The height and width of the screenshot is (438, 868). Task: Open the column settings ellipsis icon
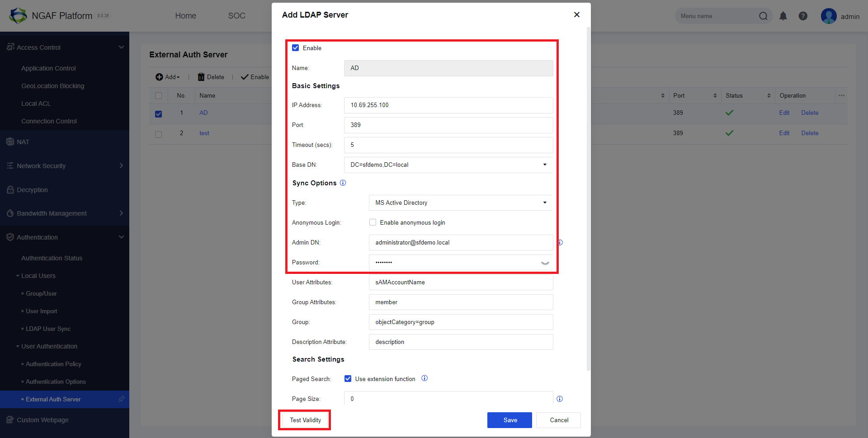[x=841, y=95]
